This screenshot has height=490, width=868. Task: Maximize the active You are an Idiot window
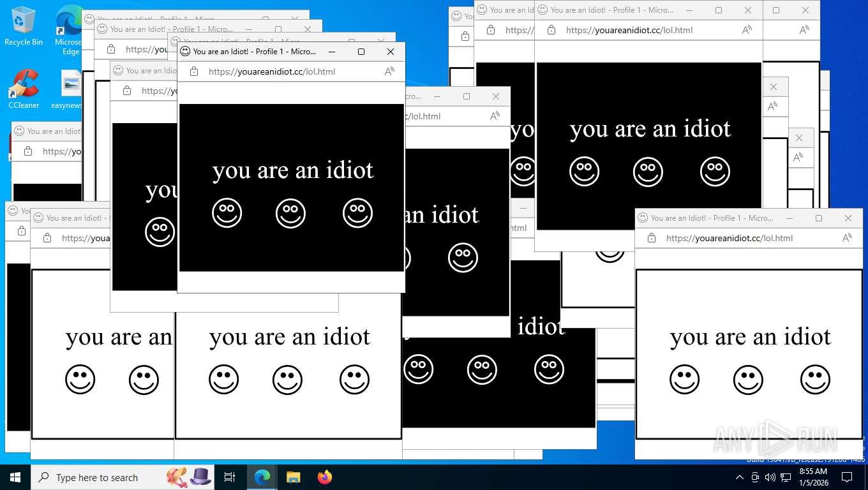click(361, 52)
